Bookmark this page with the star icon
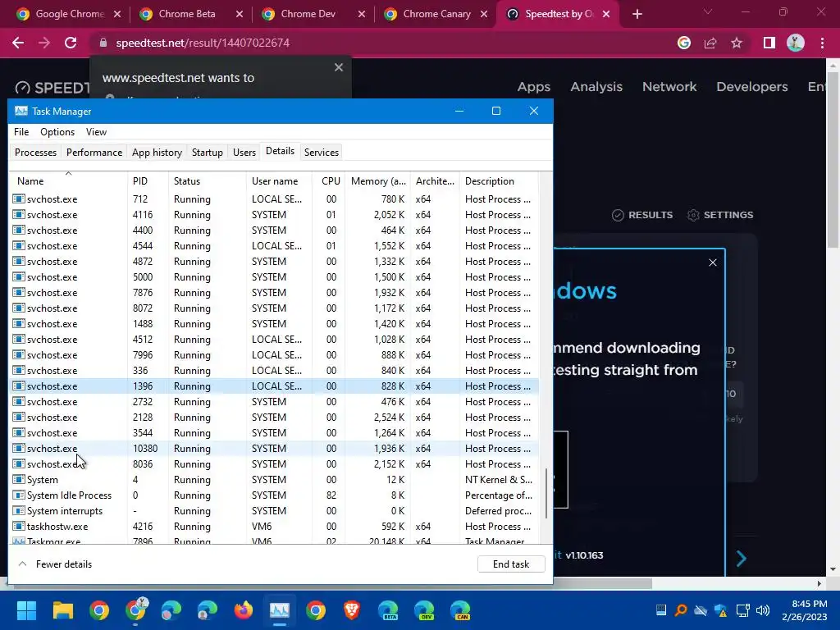 pyautogui.click(x=737, y=43)
